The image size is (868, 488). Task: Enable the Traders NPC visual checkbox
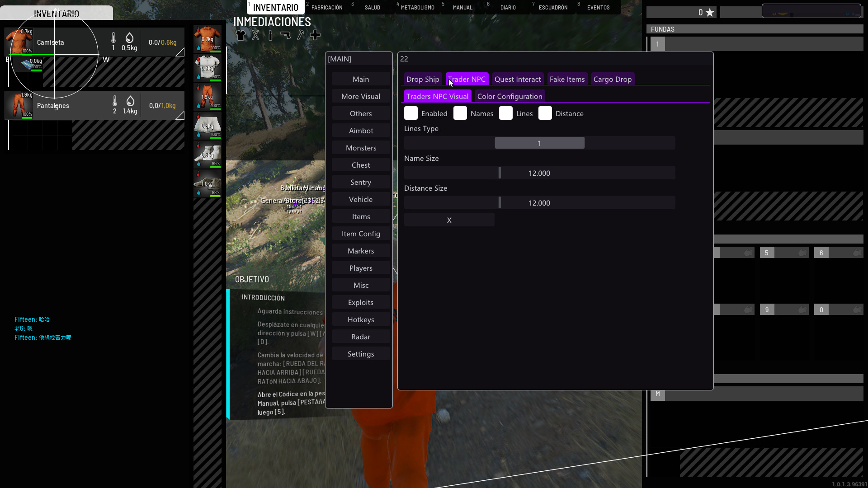pos(411,113)
